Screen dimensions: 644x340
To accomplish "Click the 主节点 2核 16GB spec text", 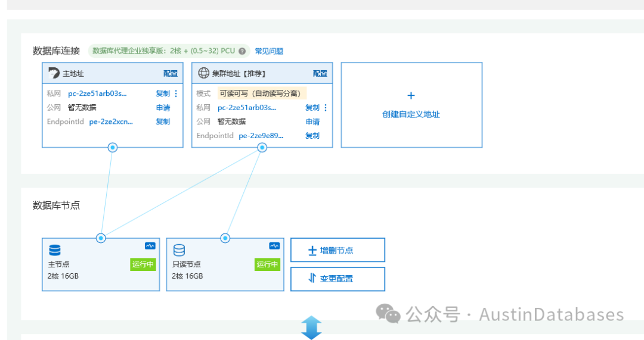I will (x=63, y=276).
